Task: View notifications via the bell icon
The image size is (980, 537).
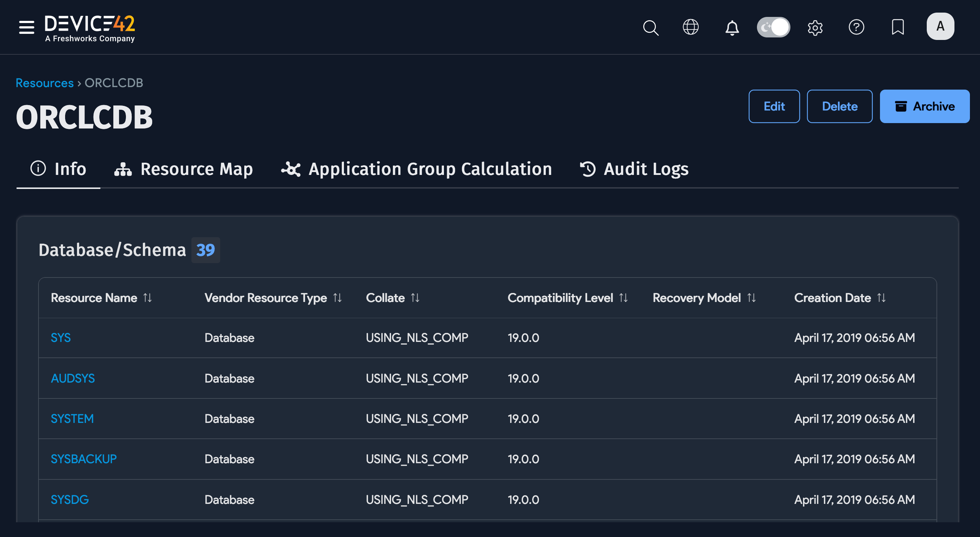Action: point(731,27)
